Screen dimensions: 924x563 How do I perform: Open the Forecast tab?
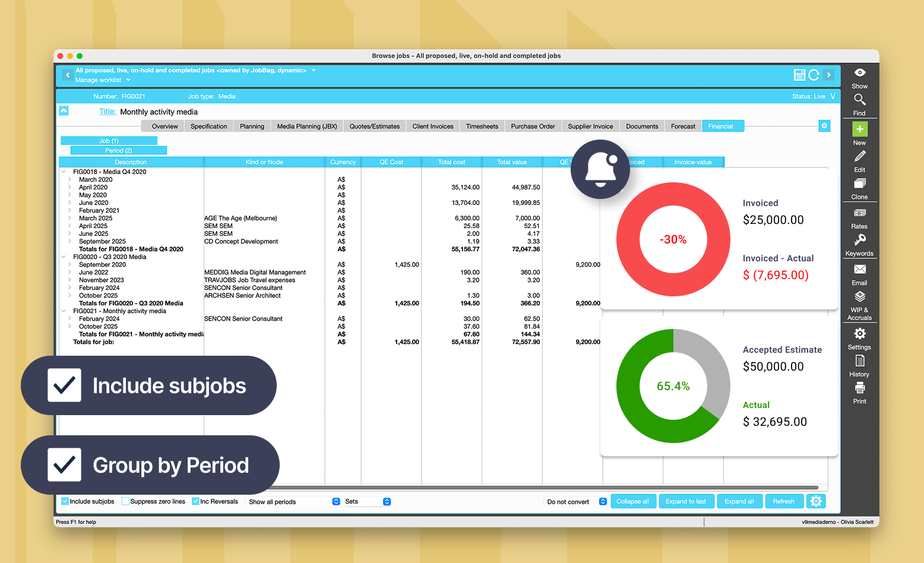[683, 126]
